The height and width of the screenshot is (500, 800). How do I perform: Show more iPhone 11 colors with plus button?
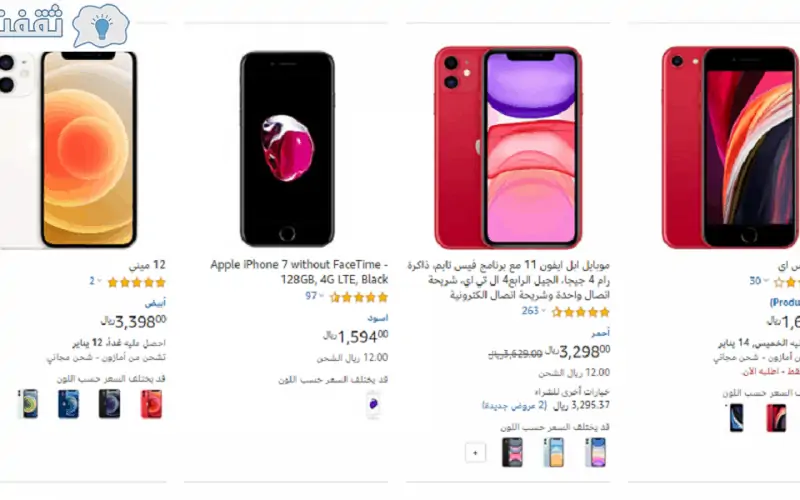[x=475, y=453]
